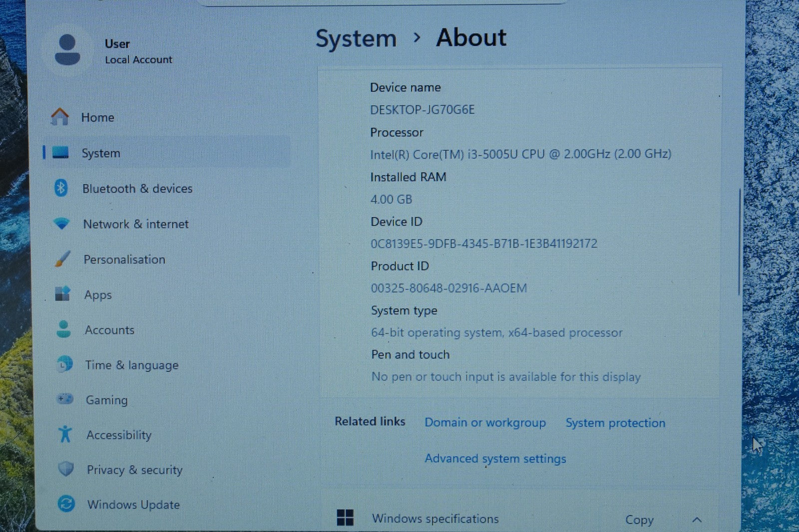The image size is (799, 532).
Task: Click Advanced system settings
Action: [495, 459]
